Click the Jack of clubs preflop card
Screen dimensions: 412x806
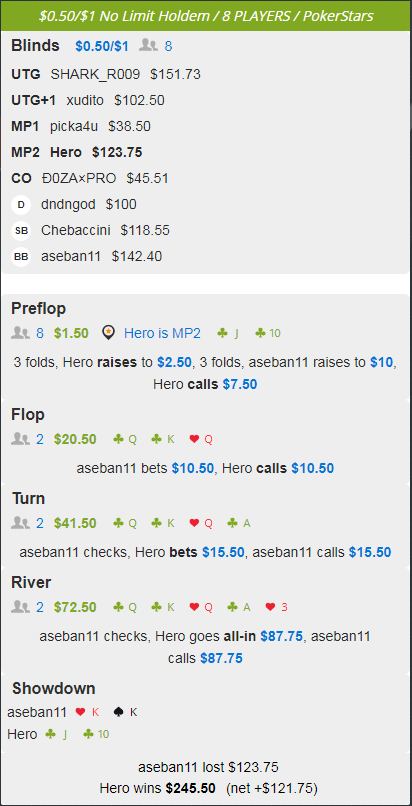point(229,333)
